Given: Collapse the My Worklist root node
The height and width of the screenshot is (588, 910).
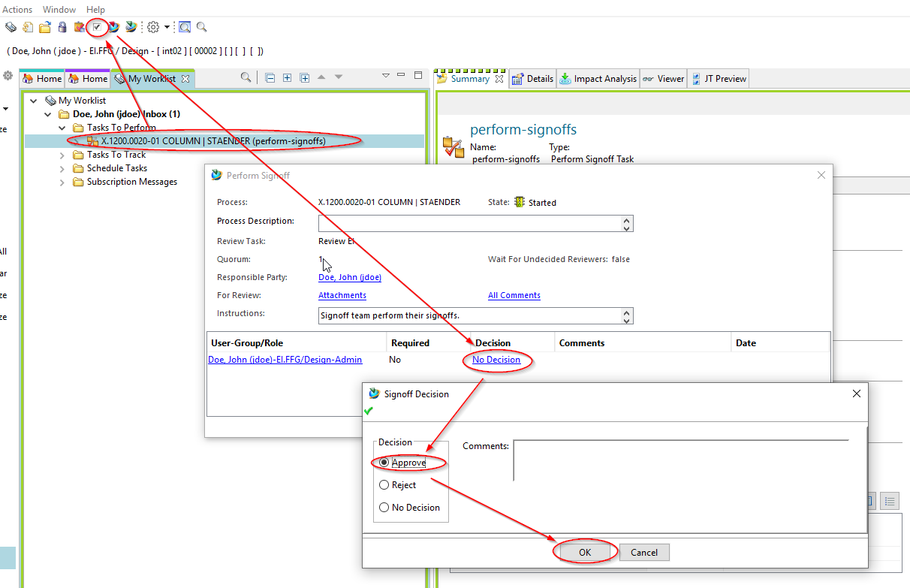Looking at the screenshot, I should (x=34, y=101).
